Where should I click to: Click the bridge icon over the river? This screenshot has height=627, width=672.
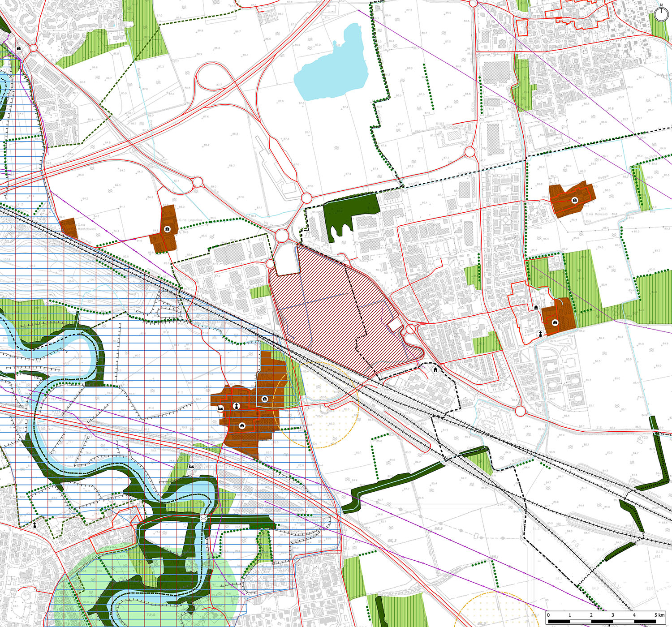(203, 517)
